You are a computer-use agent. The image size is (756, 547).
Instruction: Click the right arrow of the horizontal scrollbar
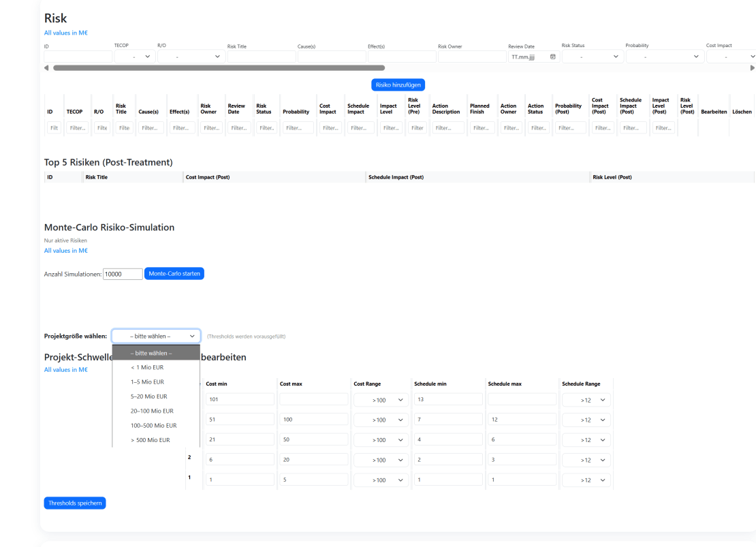point(752,68)
